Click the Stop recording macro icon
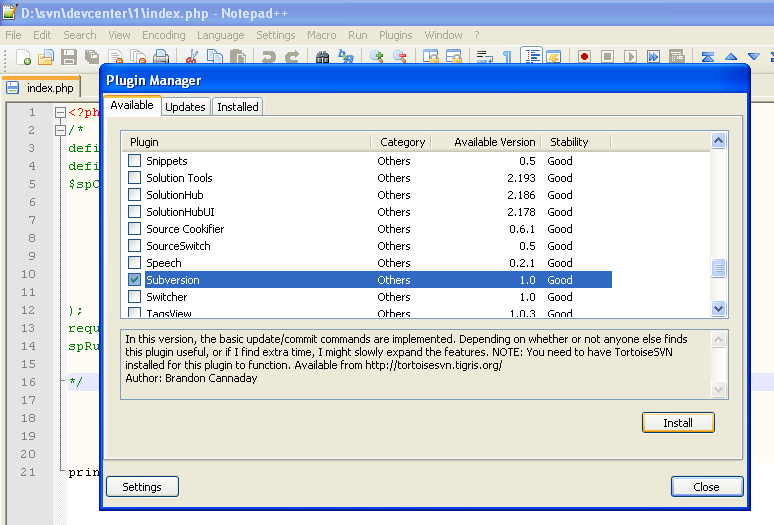Viewport: 774px width, 525px height. click(x=608, y=57)
